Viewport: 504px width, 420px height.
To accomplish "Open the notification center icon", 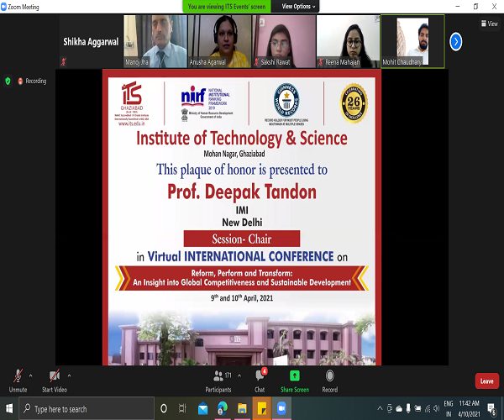I will coord(491,409).
